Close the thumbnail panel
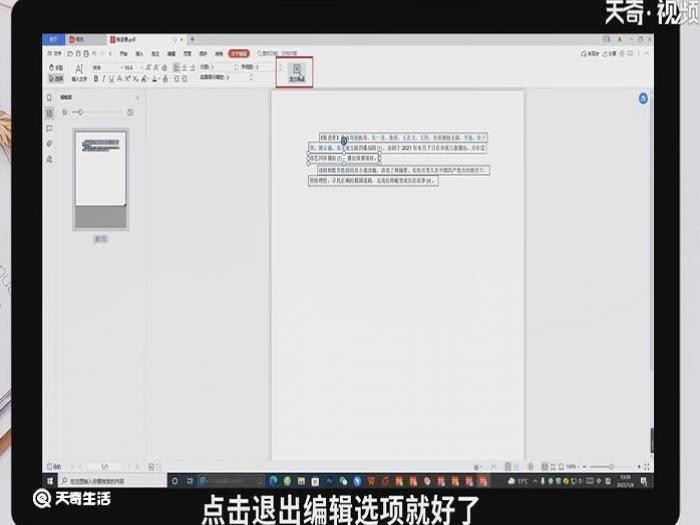 (x=137, y=98)
